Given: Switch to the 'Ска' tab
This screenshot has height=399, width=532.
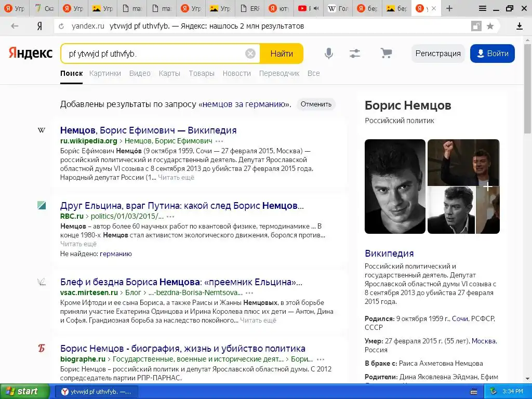Looking at the screenshot, I should 45,8.
